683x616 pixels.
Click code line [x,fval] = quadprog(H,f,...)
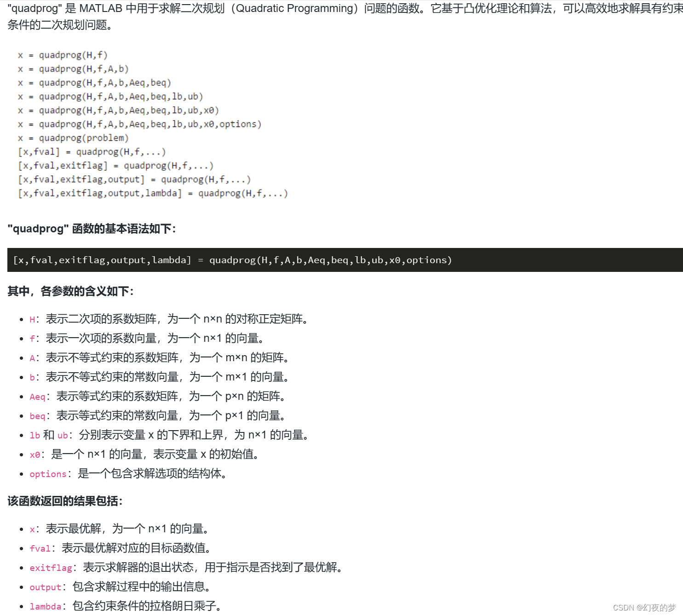tap(92, 152)
